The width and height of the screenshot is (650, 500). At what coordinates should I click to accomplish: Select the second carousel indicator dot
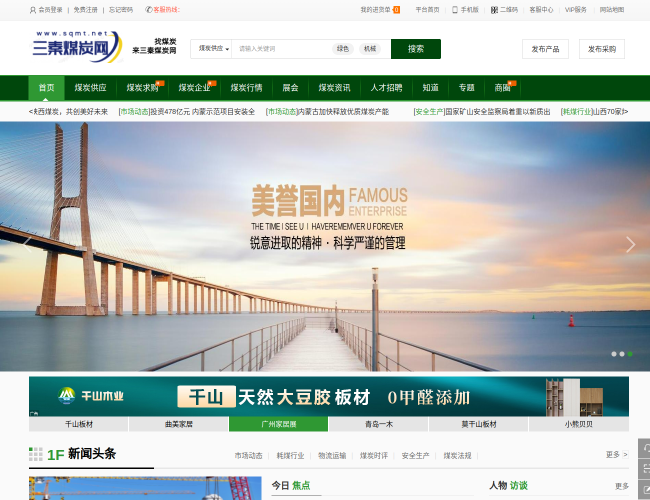622,354
